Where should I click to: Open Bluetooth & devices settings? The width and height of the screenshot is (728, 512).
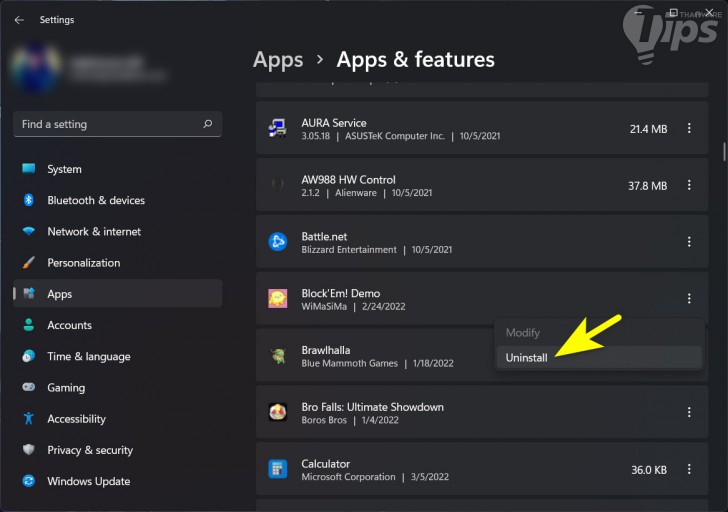click(117, 200)
